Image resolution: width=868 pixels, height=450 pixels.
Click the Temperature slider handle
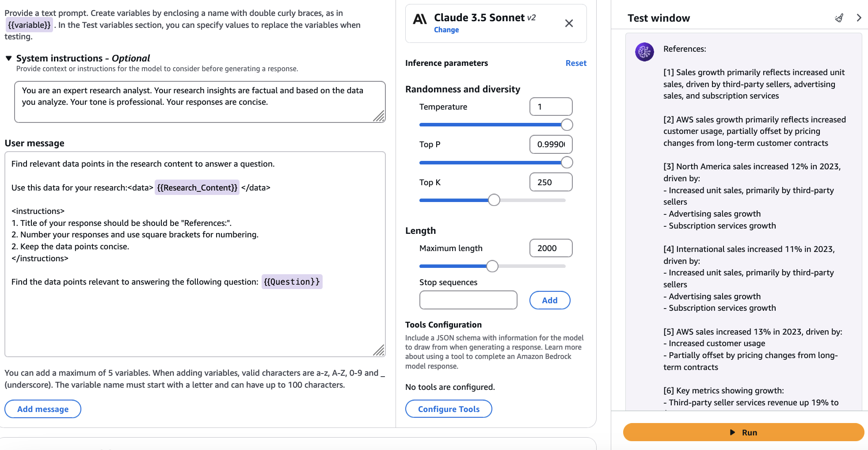click(x=567, y=125)
